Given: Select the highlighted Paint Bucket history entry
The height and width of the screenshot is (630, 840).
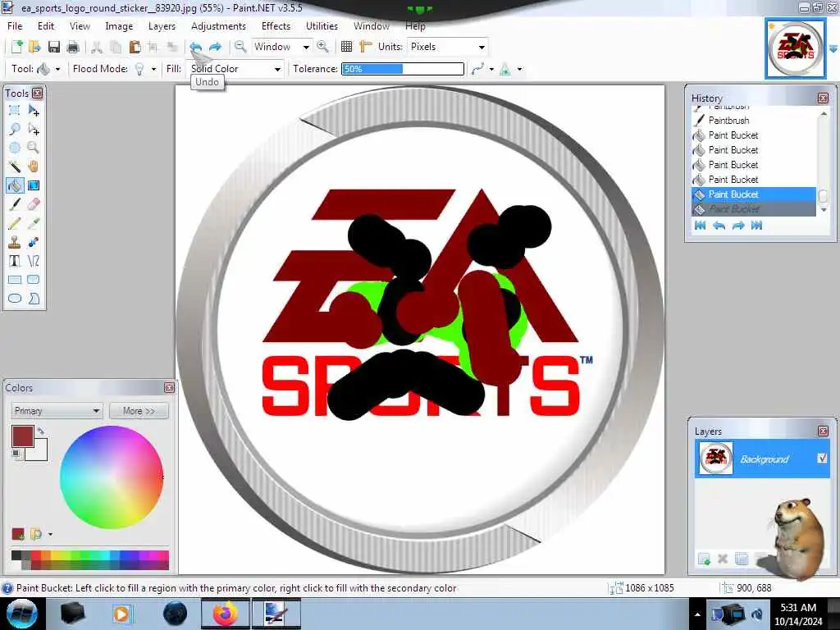Looking at the screenshot, I should (x=754, y=194).
